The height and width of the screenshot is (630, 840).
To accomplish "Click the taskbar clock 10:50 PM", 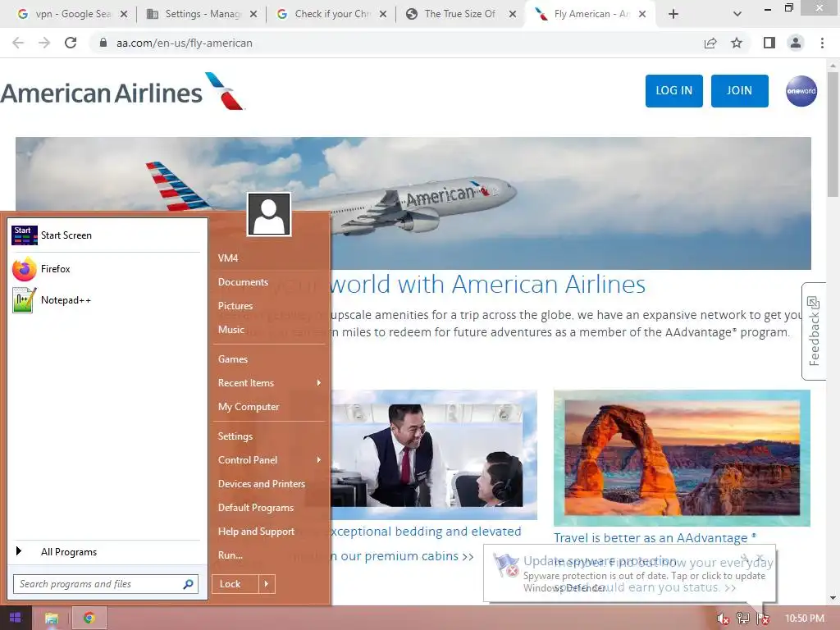I will [x=805, y=619].
